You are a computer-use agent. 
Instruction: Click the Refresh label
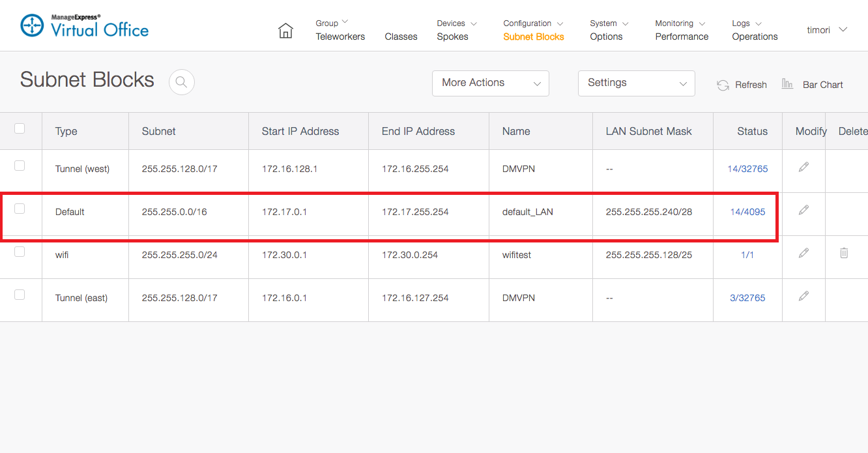751,85
